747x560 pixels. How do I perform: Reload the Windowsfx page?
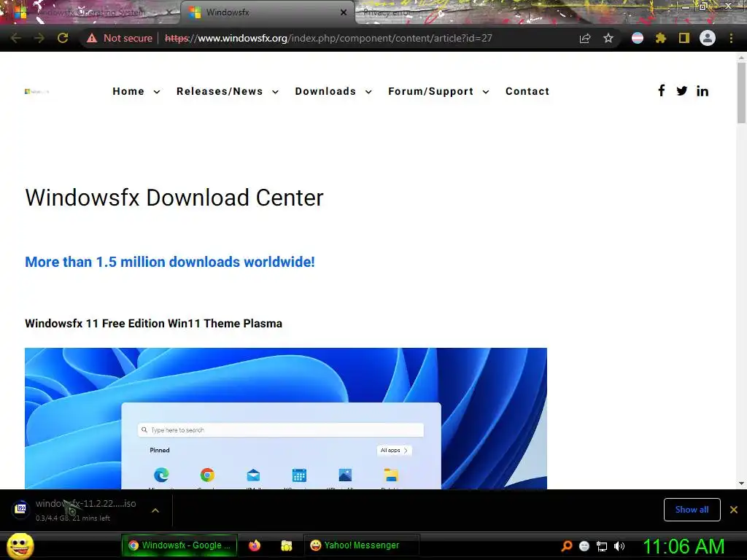click(63, 38)
